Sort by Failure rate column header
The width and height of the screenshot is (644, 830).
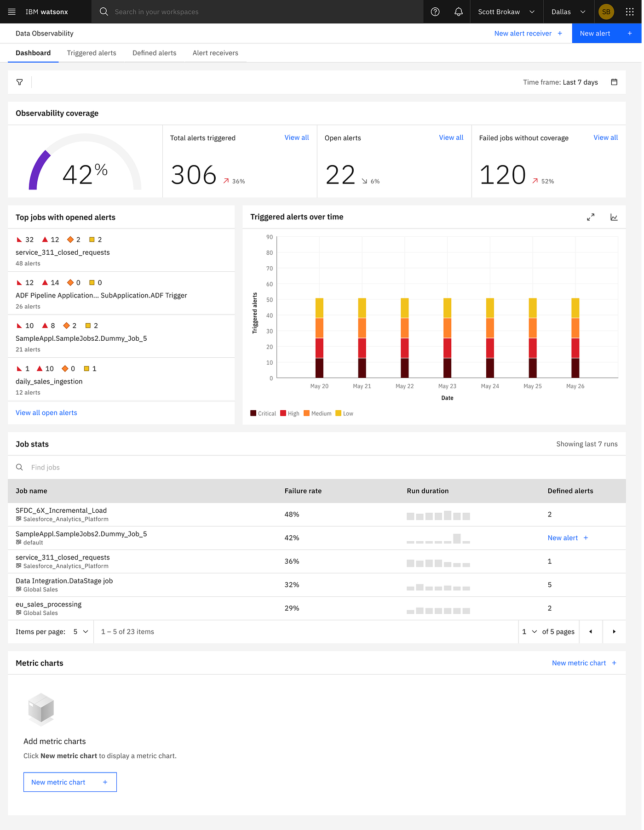[x=303, y=491]
